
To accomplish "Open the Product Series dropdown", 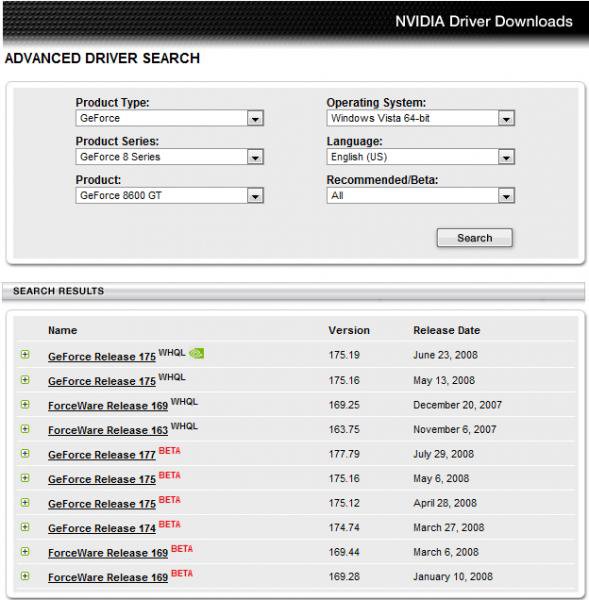I will 170,157.
